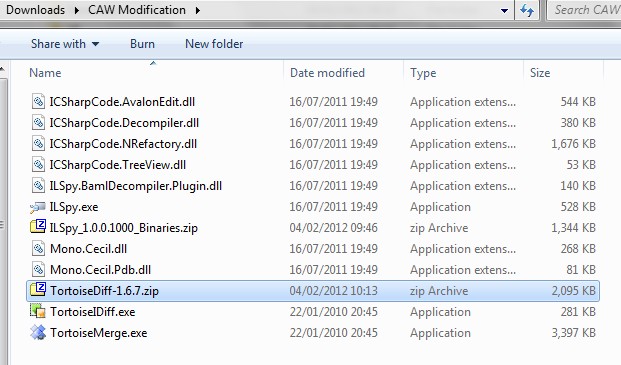Select the ILSpy.exe application icon

(38, 207)
